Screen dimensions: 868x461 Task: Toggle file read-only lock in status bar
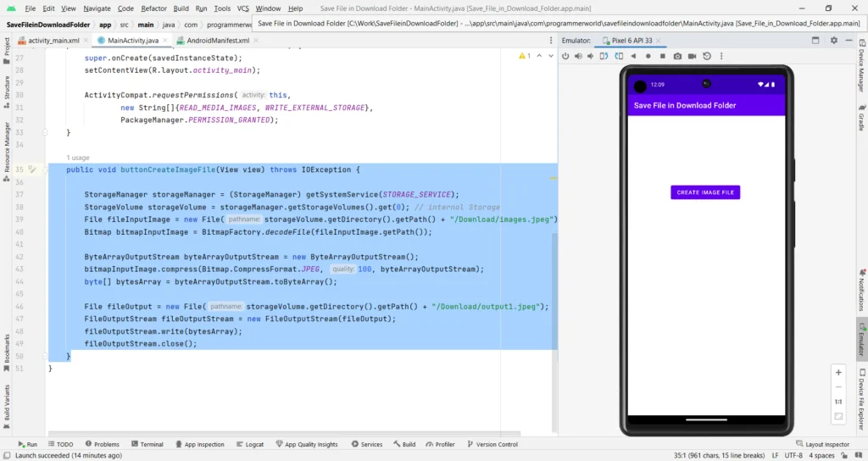click(845, 455)
